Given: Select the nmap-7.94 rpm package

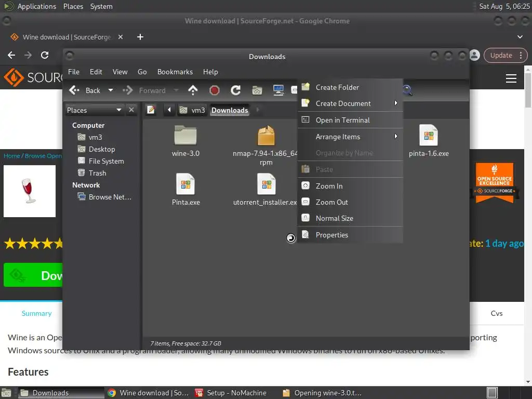Looking at the screenshot, I should pyautogui.click(x=265, y=145).
